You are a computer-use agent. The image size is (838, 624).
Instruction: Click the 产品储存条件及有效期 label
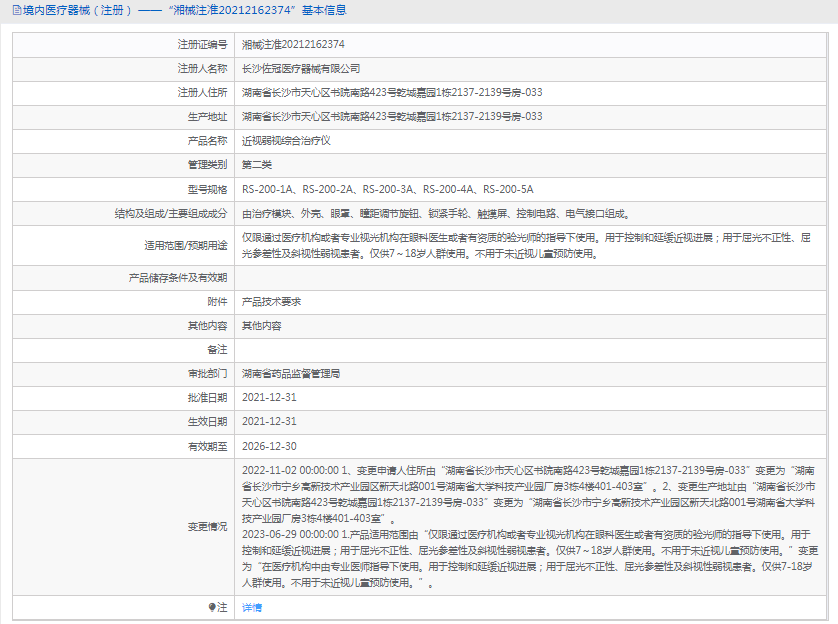[x=177, y=278]
